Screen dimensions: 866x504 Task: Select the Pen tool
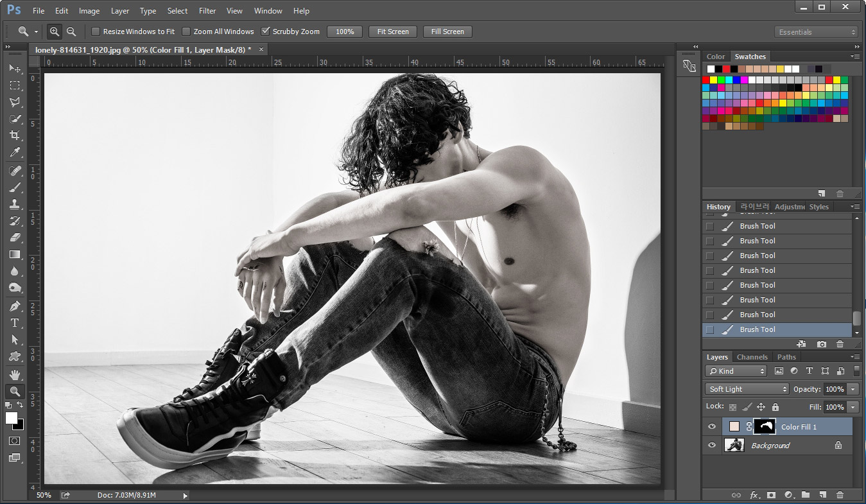(14, 306)
